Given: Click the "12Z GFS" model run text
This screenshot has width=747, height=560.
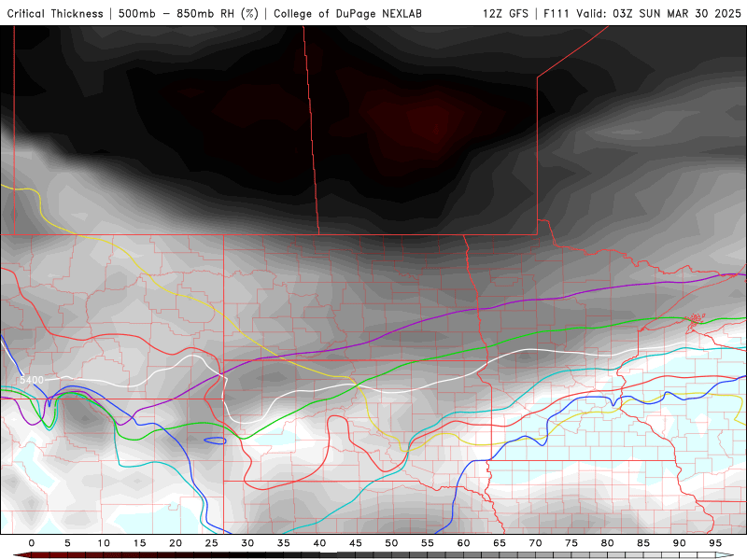Looking at the screenshot, I should pos(505,14).
